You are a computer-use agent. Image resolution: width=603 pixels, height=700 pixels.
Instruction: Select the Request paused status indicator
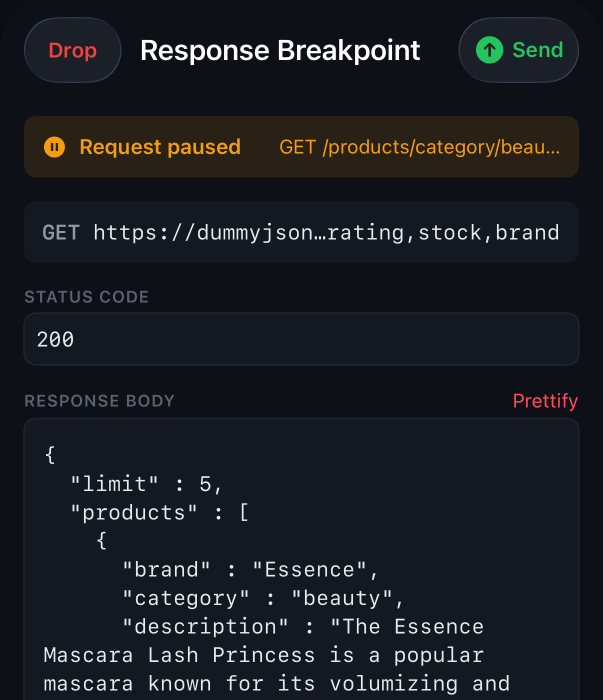(159, 146)
